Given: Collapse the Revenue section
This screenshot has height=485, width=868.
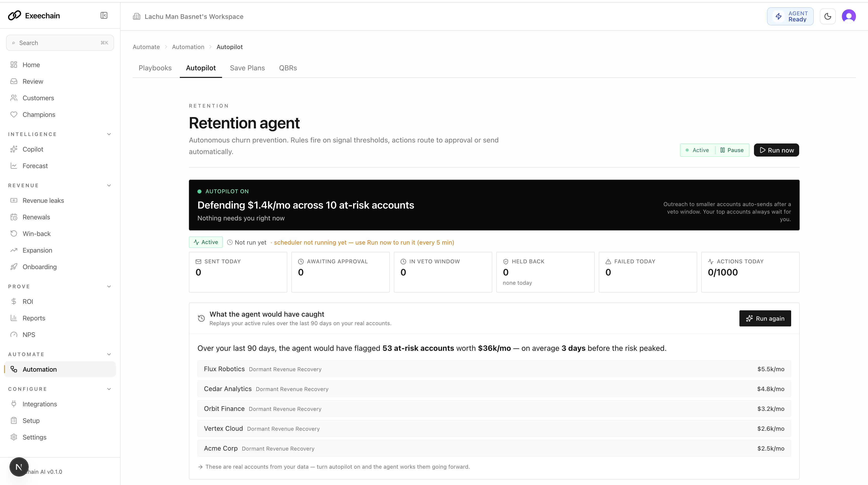Looking at the screenshot, I should (x=109, y=185).
